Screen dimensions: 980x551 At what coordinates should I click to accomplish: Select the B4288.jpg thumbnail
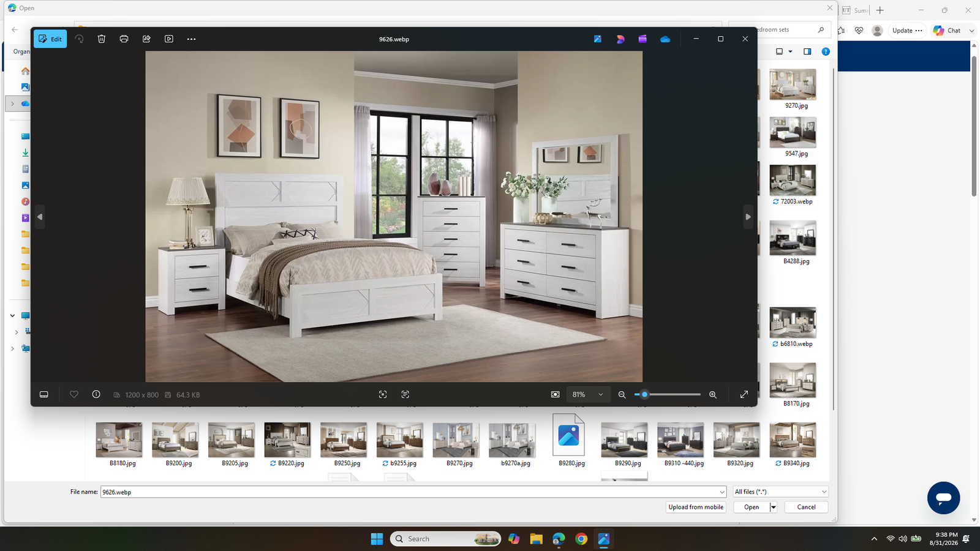(793, 238)
